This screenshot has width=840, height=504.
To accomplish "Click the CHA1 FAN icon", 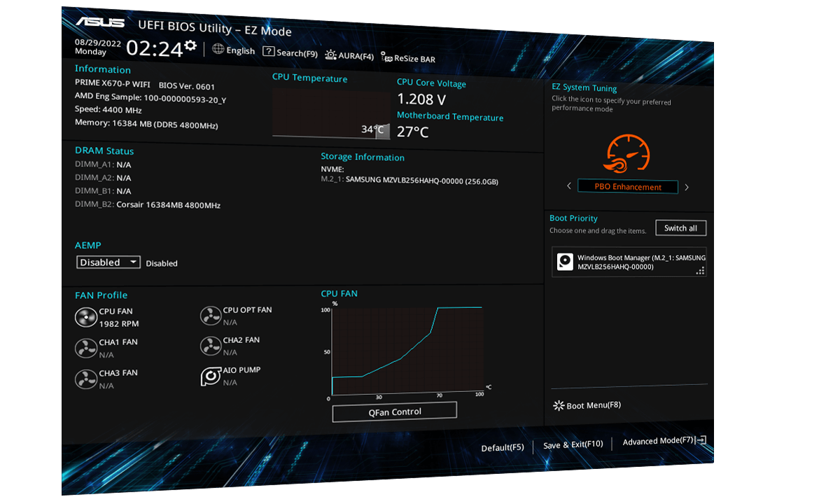I will [x=85, y=348].
